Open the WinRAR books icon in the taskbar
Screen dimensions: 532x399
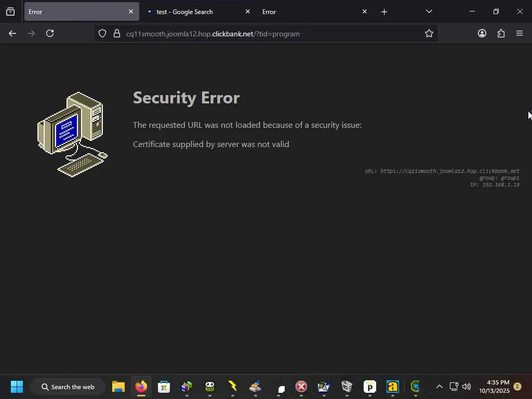187,387
